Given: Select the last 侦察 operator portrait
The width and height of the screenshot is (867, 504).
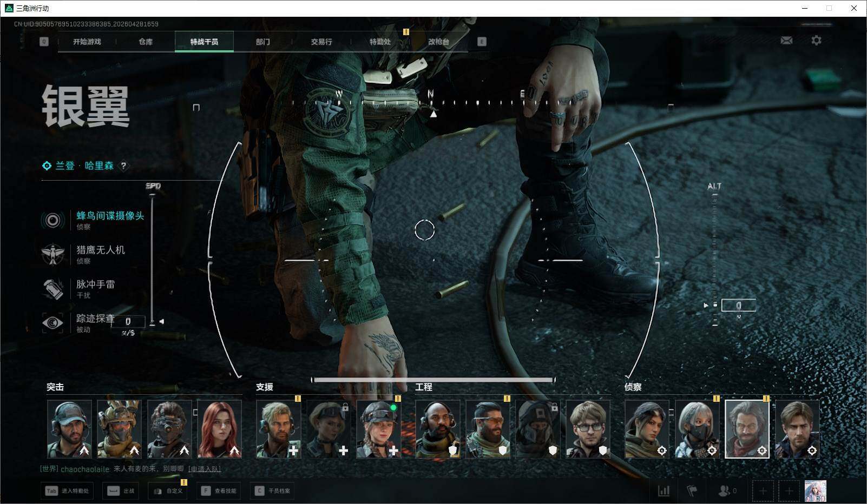Looking at the screenshot, I should click(797, 429).
